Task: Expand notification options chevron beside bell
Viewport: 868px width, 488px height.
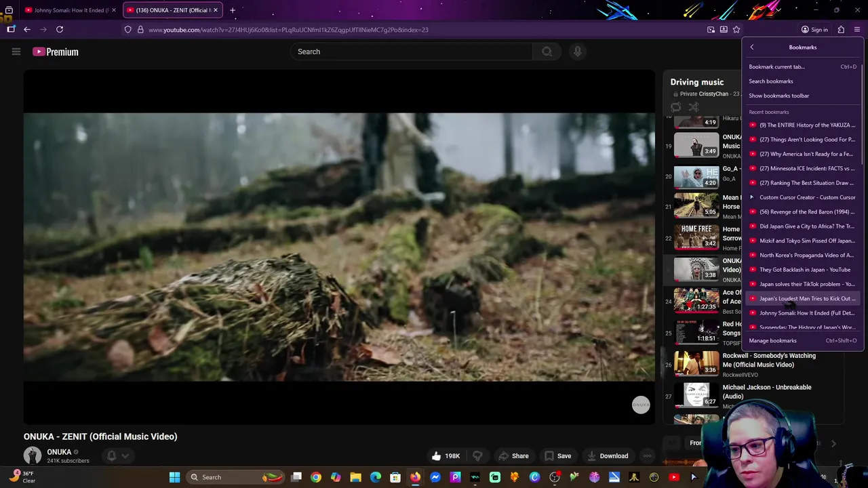Action: click(125, 456)
